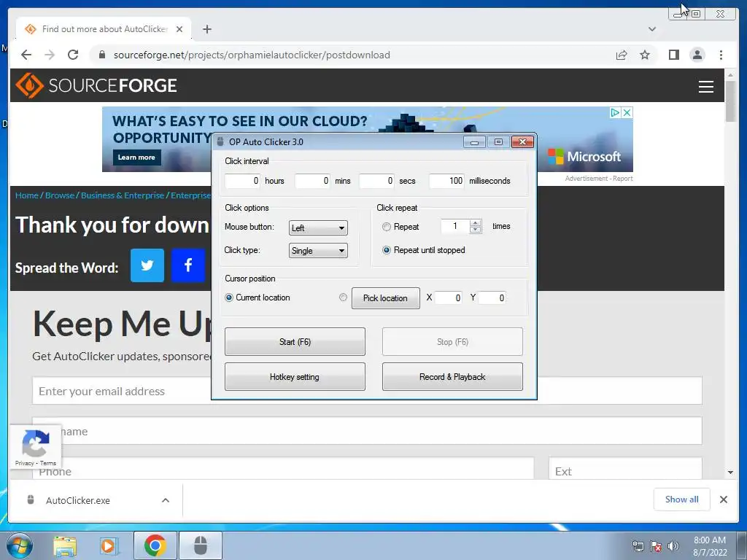
Task: Open Hotkey setting
Action: [295, 377]
